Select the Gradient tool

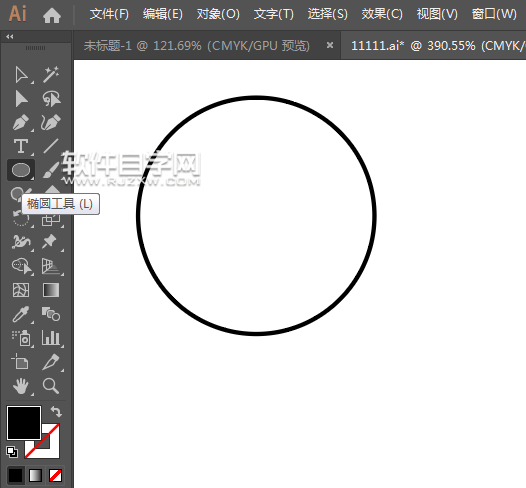[51, 290]
